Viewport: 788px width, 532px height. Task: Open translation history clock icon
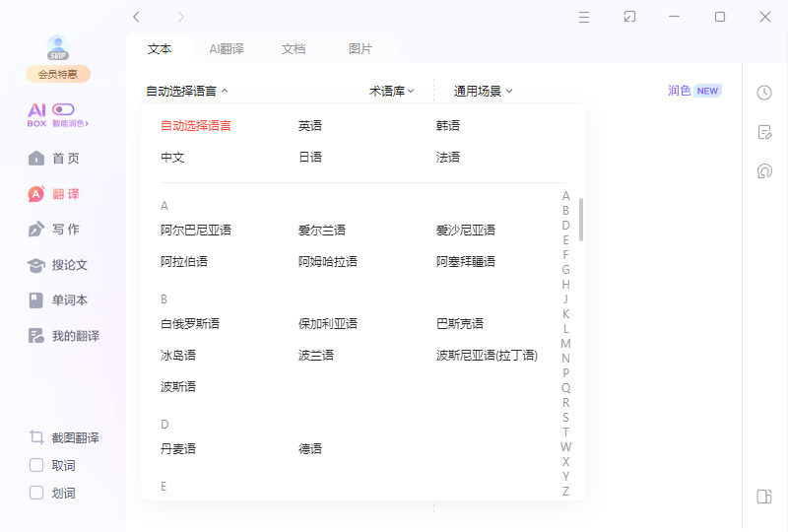tap(764, 93)
